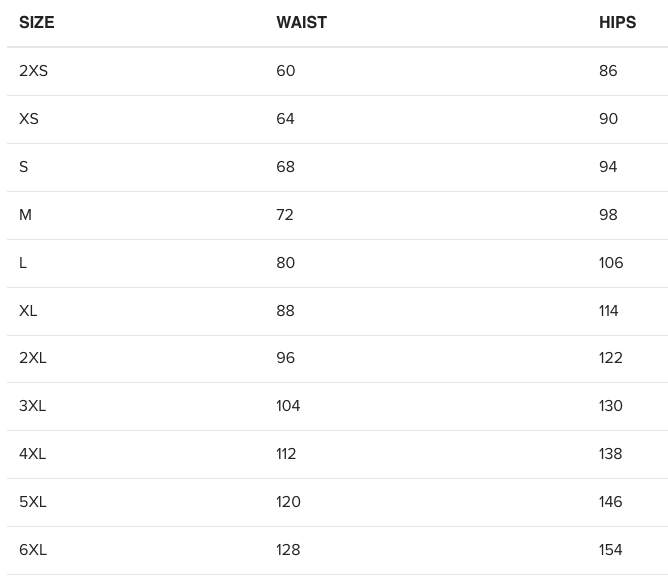This screenshot has height=579, width=668.
Task: Click waist value 72 for M
Action: click(x=285, y=214)
